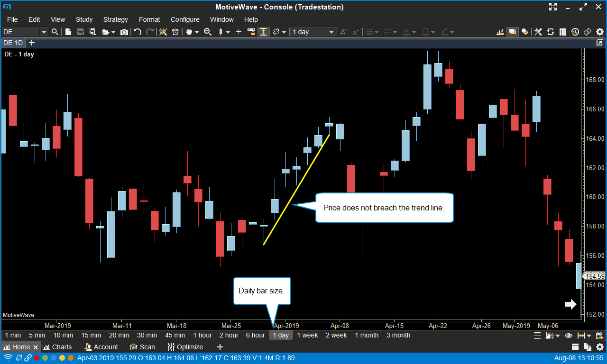Image resolution: width=607 pixels, height=364 pixels.
Task: Click the camera snapshot icon in toolbar
Action: point(124,32)
